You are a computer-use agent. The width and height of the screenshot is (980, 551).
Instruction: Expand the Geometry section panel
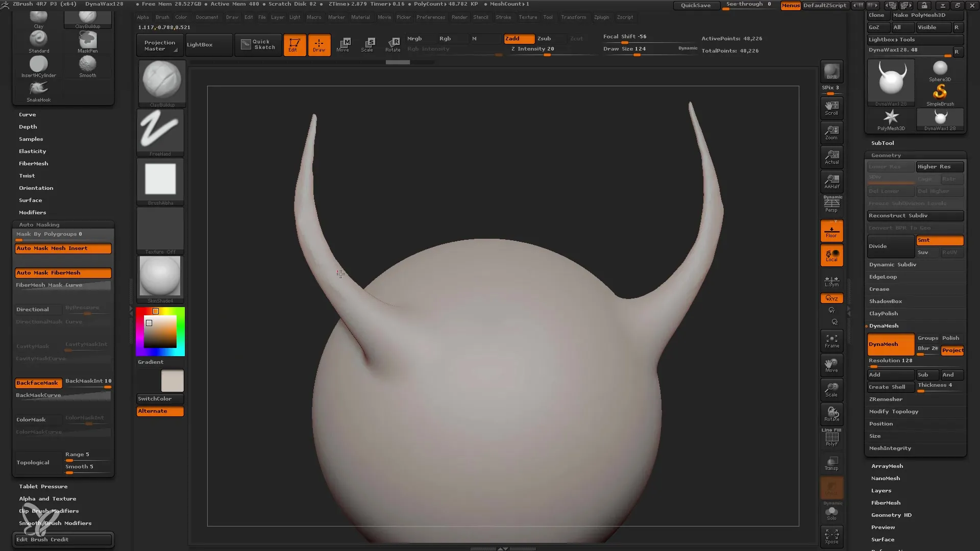click(x=886, y=155)
